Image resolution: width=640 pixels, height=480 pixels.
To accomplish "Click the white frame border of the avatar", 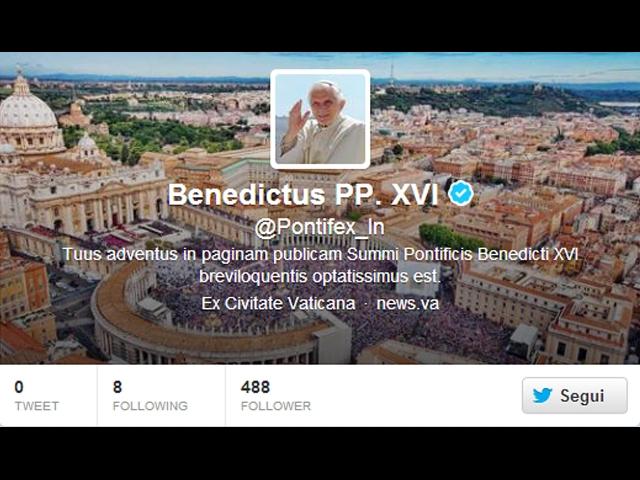I will (320, 72).
